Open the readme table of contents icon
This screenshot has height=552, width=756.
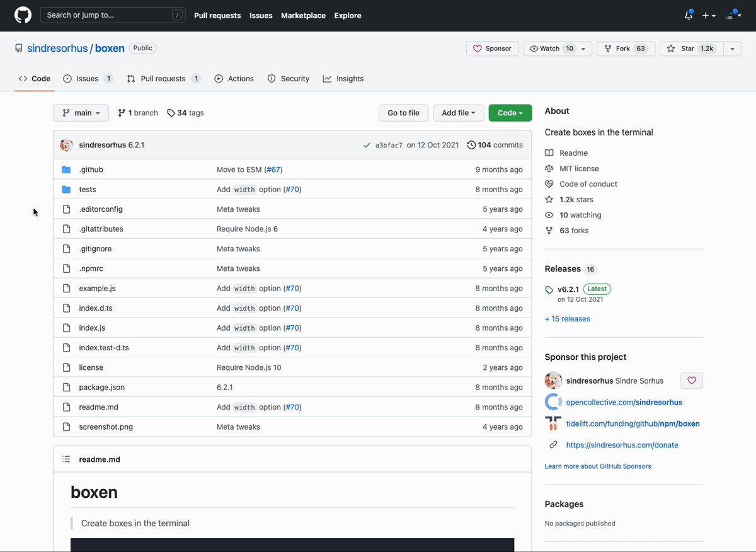[x=66, y=459]
